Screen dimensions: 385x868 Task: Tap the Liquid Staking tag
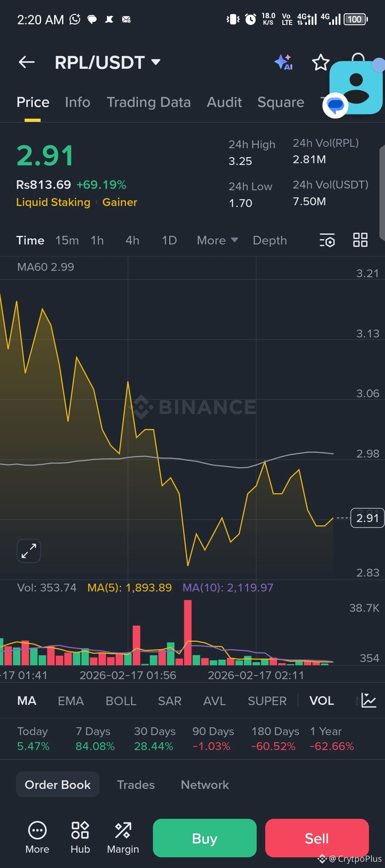click(x=53, y=202)
